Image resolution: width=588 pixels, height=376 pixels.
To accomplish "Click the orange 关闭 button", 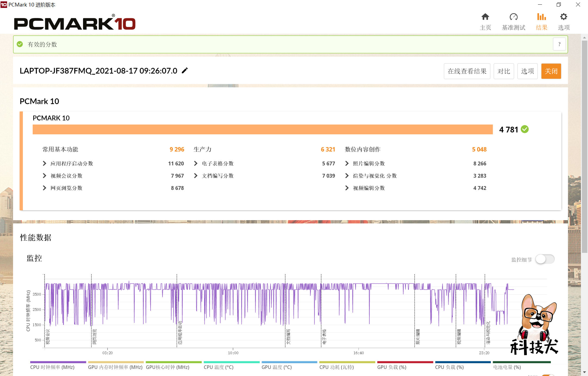I will 551,71.
